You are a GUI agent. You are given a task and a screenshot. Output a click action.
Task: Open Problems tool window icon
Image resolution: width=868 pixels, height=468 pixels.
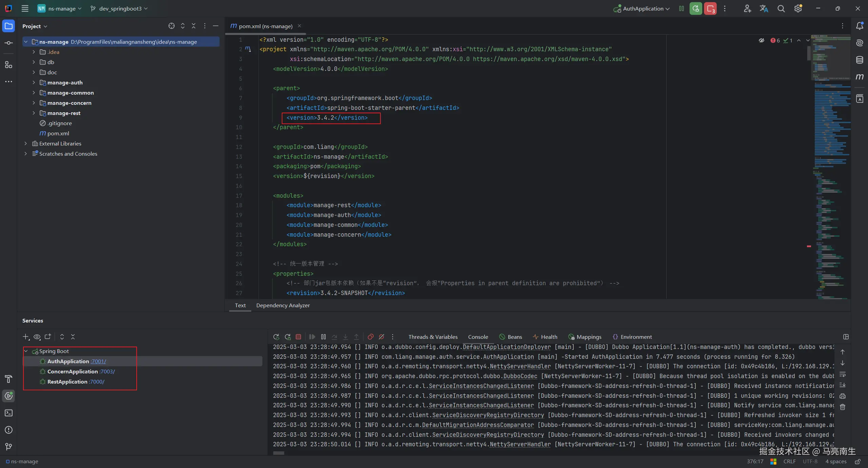(x=8, y=430)
